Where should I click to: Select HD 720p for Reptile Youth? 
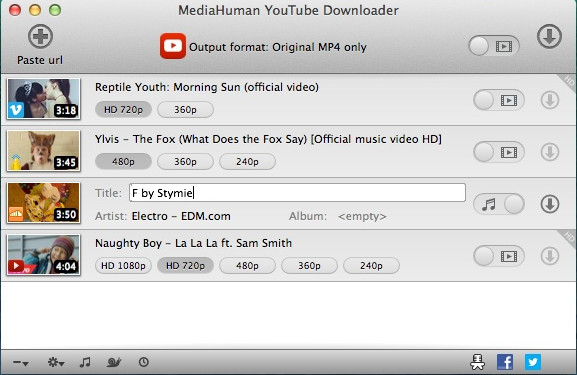tap(123, 110)
